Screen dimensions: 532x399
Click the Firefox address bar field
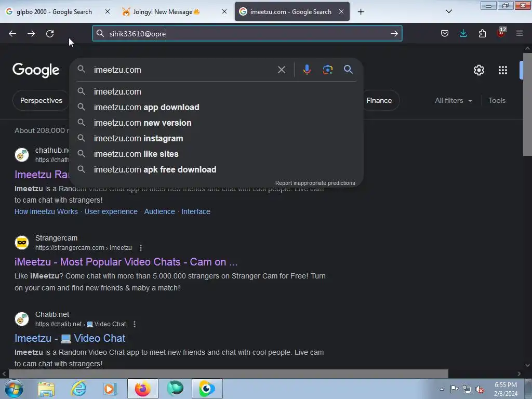click(247, 34)
